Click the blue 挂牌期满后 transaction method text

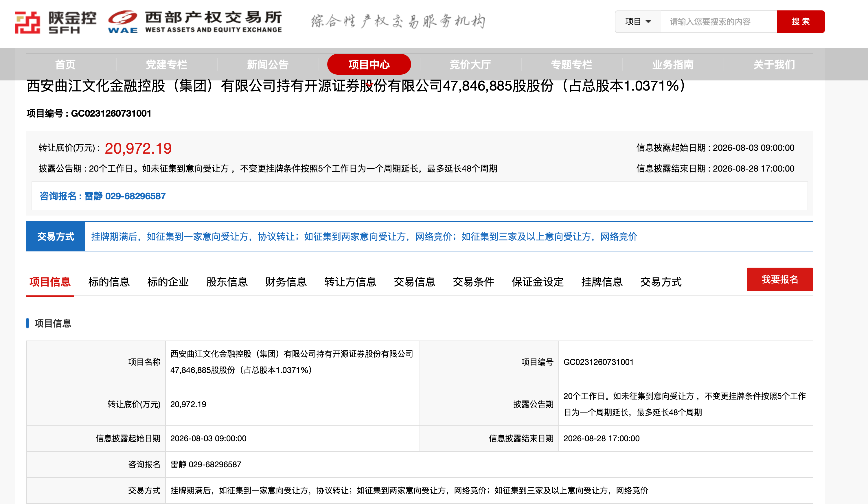click(x=364, y=236)
